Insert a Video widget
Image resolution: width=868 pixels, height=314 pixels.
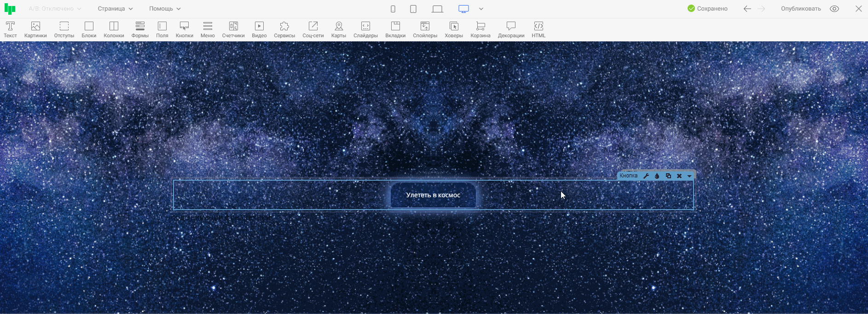pos(259,29)
